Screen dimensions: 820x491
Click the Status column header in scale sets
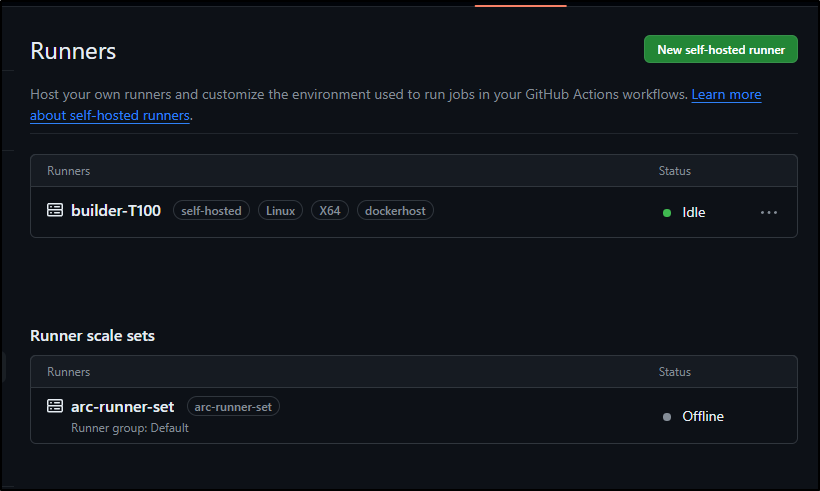click(675, 372)
